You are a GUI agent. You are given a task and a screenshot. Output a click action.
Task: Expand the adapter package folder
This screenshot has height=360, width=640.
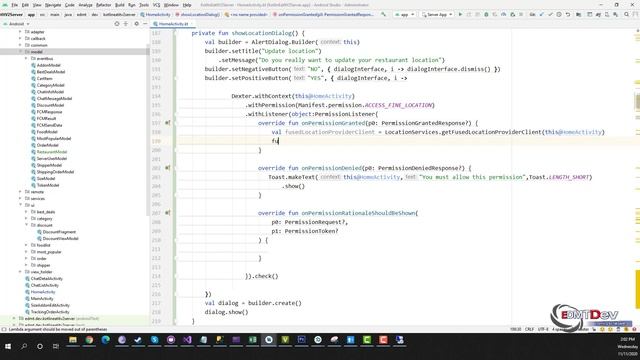pyautogui.click(x=20, y=32)
